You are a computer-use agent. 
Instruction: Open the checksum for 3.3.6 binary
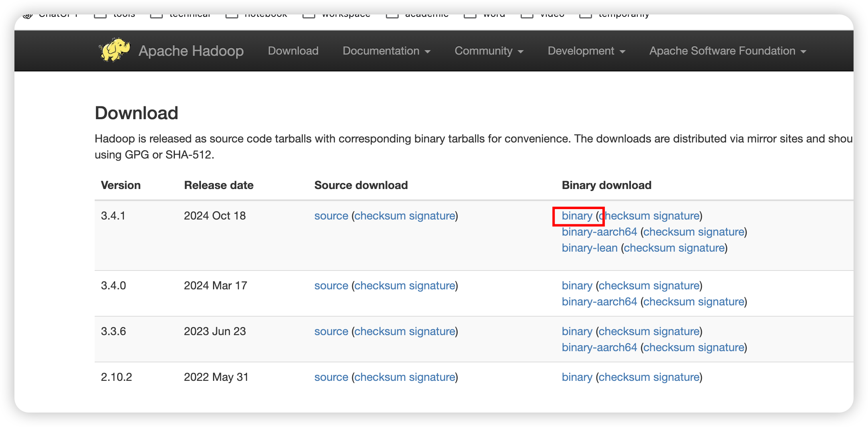click(x=624, y=331)
